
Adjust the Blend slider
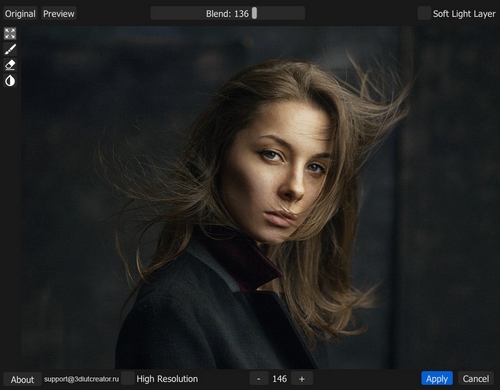point(228,13)
